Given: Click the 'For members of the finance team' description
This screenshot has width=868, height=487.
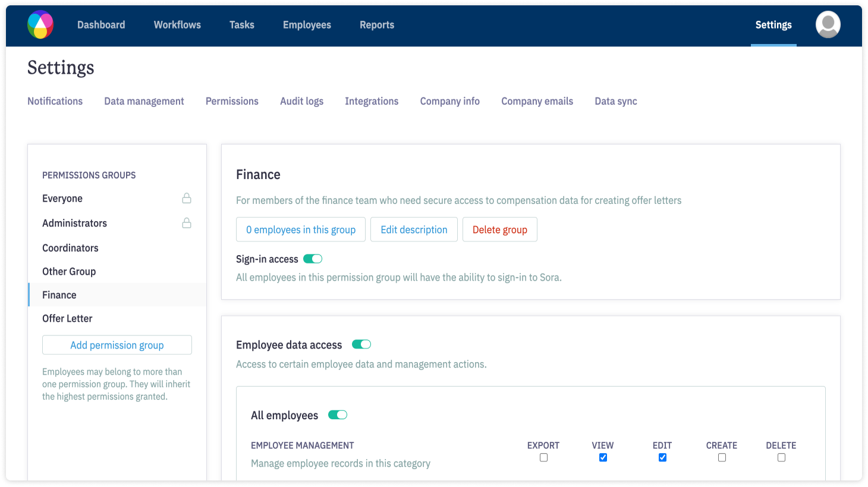Looking at the screenshot, I should (x=459, y=200).
